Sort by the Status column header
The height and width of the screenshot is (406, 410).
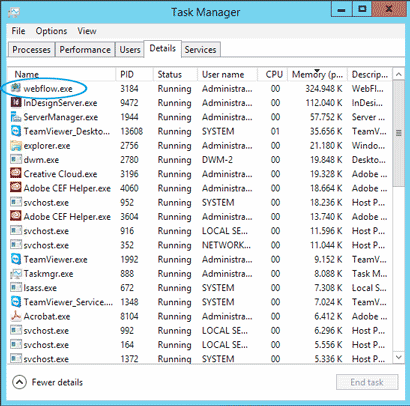(175, 74)
